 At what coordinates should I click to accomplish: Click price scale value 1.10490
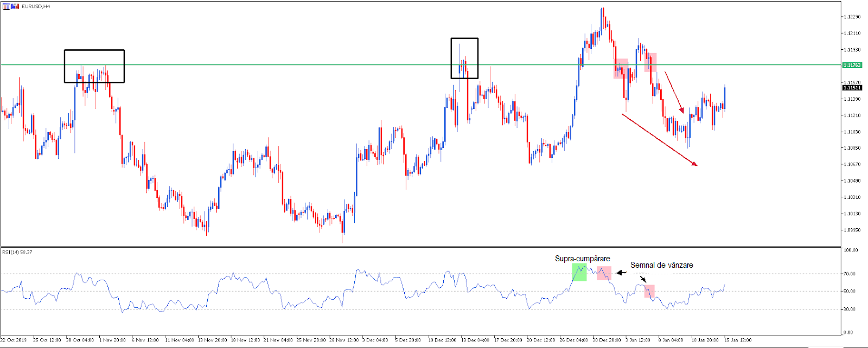click(852, 181)
